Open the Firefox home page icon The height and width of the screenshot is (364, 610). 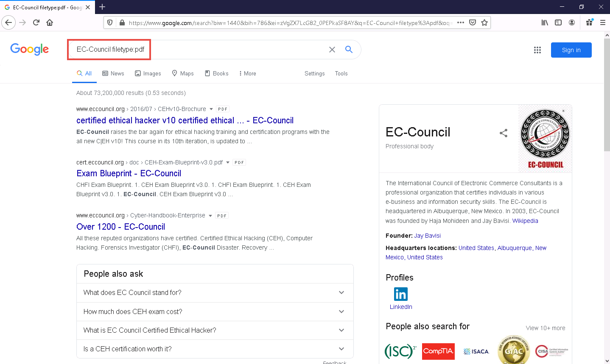tap(50, 22)
